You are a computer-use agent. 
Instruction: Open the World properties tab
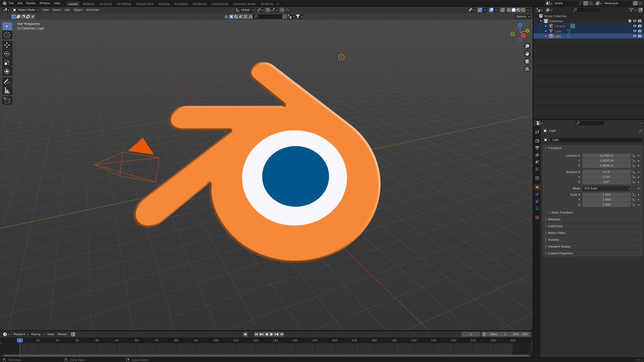point(537,169)
